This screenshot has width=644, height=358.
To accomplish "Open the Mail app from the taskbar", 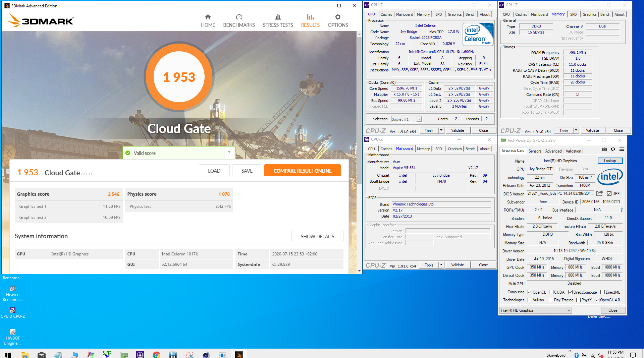I will [42, 355].
